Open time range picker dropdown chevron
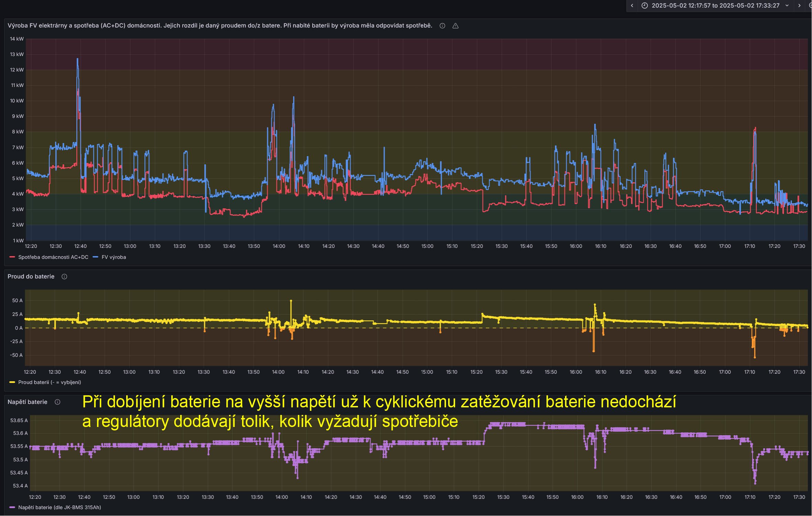The image size is (812, 516). (787, 6)
